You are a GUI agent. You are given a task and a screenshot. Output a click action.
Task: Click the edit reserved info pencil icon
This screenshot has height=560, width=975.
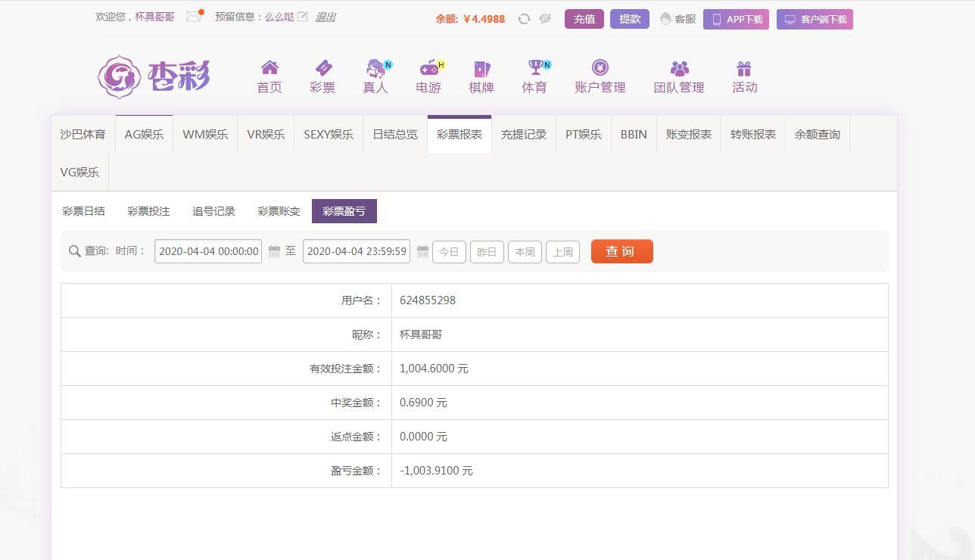tap(303, 17)
